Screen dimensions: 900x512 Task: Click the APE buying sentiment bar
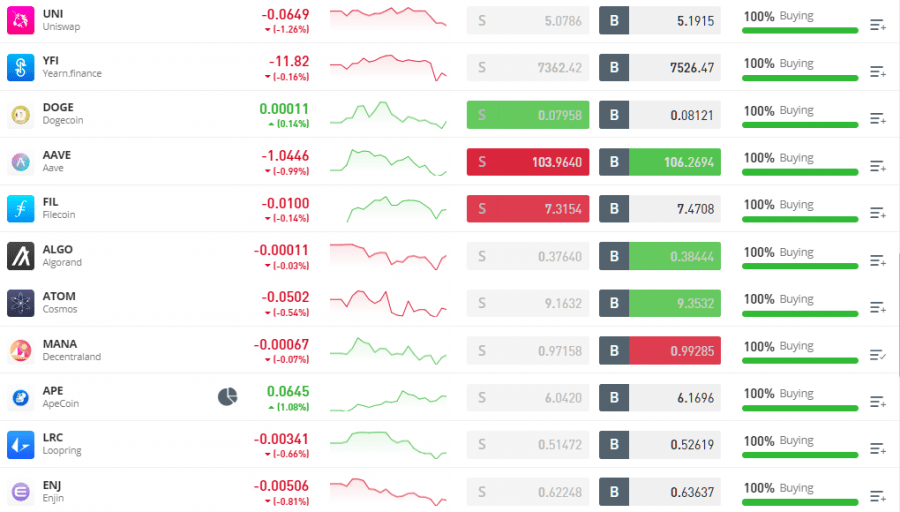[x=800, y=408]
